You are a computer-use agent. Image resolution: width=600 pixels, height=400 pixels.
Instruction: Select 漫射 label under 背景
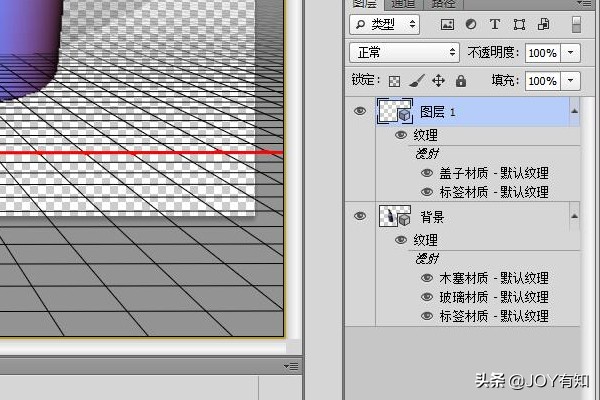click(x=427, y=259)
